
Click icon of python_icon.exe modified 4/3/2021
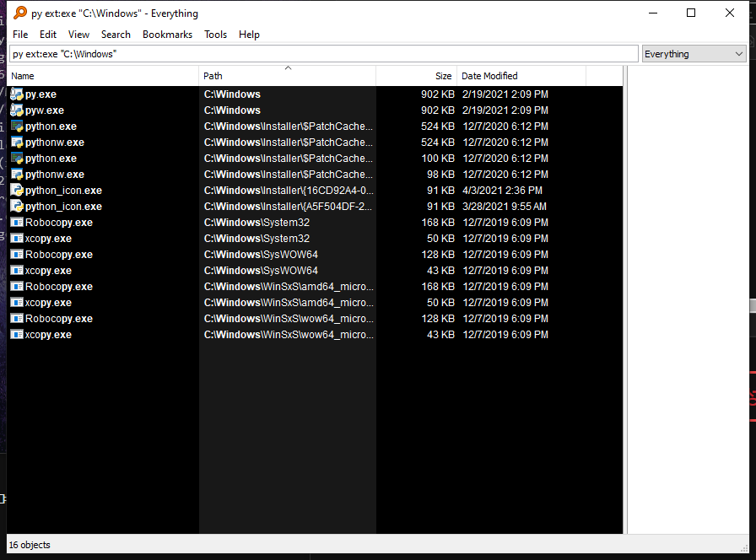point(17,190)
